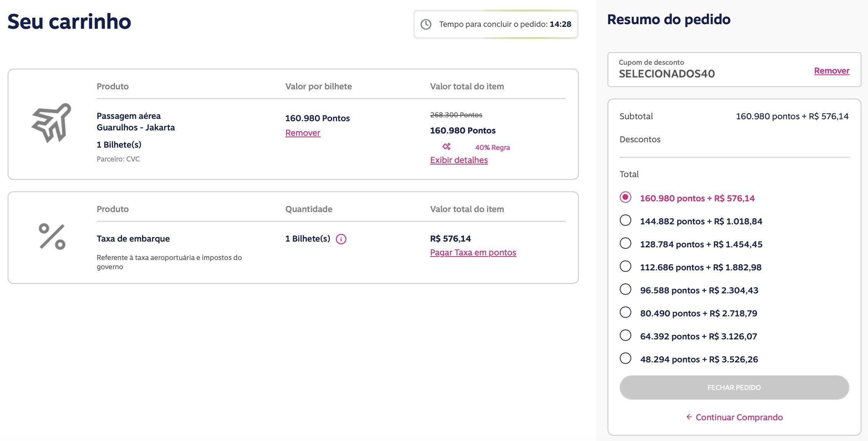The image size is (868, 441).
Task: Select 160.980 pontos + R$ 576,14 option
Action: (x=626, y=197)
